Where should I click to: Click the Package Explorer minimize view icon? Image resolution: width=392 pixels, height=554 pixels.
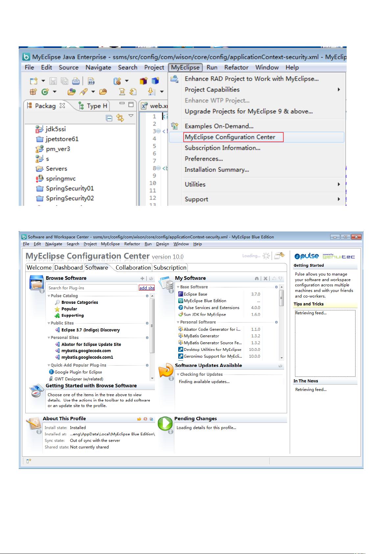[122, 104]
